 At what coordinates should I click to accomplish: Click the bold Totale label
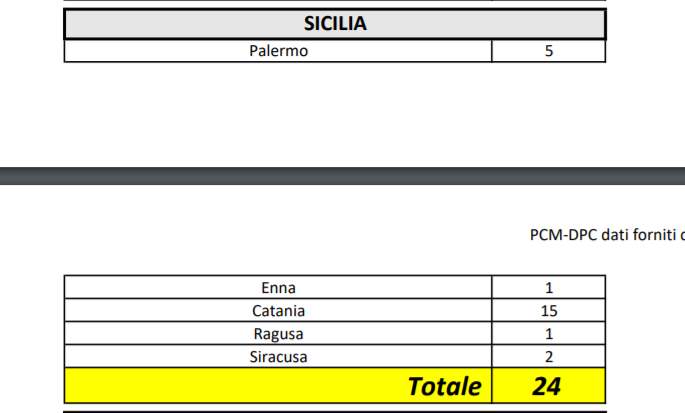point(444,386)
